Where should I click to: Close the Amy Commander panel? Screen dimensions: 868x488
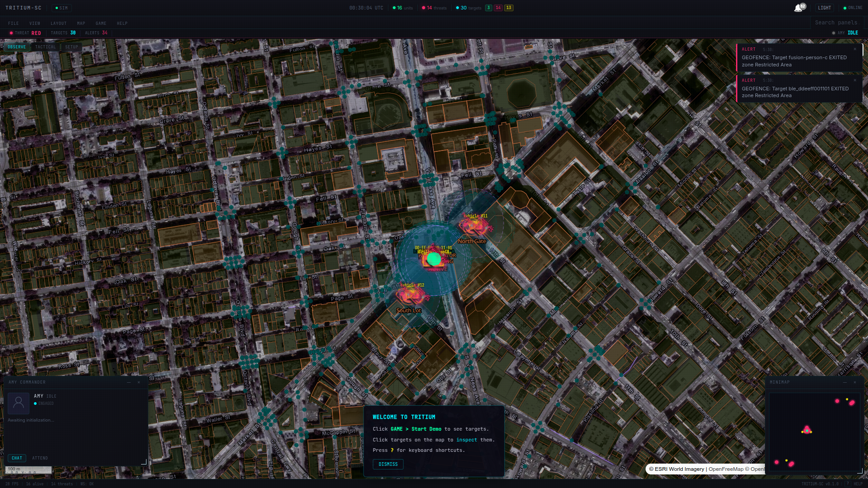coord(139,382)
